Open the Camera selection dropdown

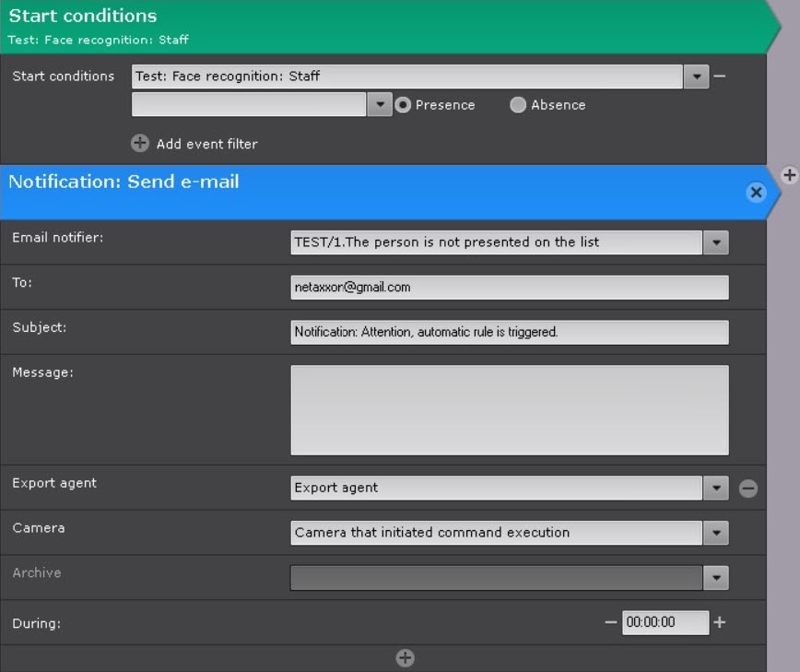pos(716,533)
